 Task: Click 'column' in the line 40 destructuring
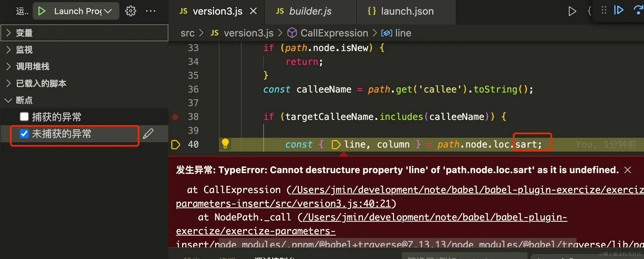coord(393,144)
